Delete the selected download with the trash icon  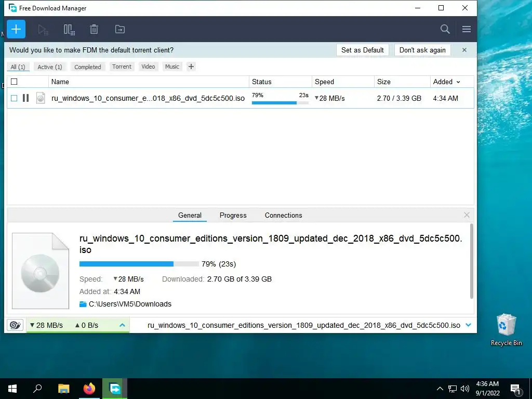(94, 29)
